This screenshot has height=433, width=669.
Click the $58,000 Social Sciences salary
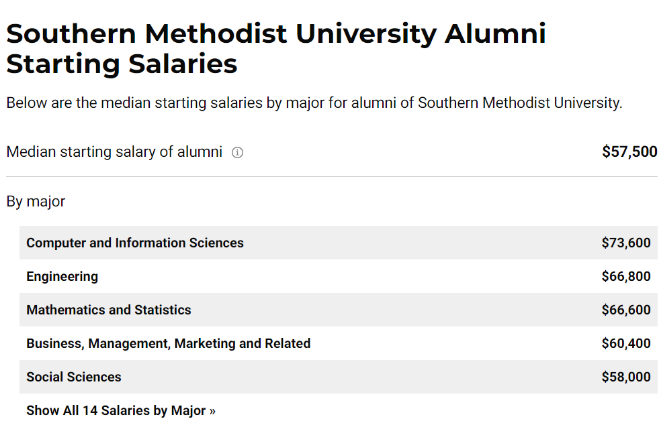626,377
